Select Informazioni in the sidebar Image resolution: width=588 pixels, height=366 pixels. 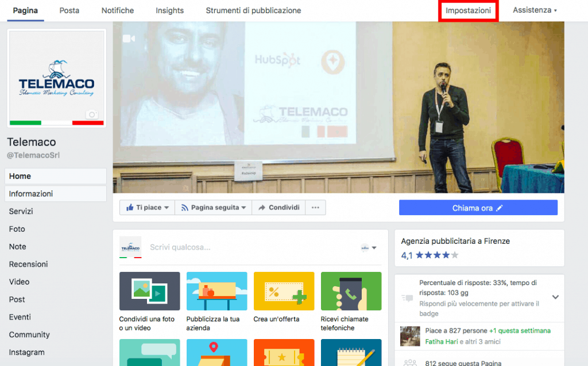click(x=56, y=194)
